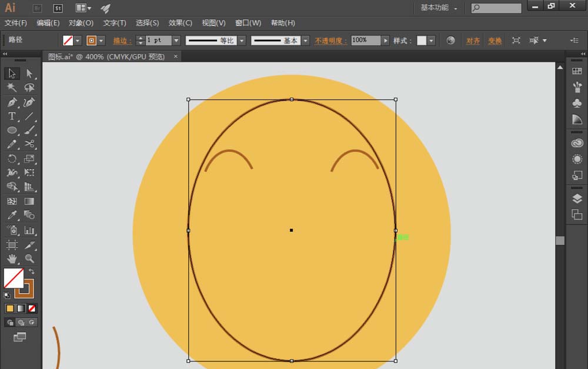Open the 对象(O) menu

coord(81,23)
